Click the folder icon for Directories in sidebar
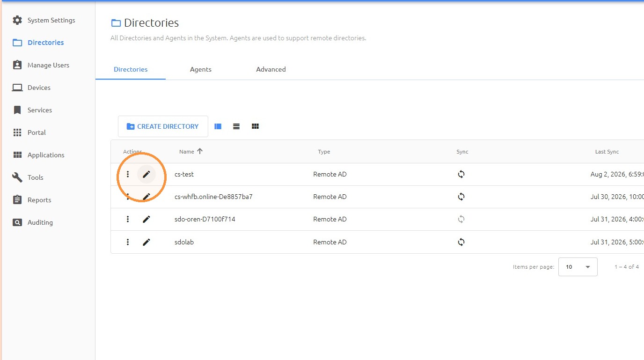The height and width of the screenshot is (360, 644). (x=17, y=43)
